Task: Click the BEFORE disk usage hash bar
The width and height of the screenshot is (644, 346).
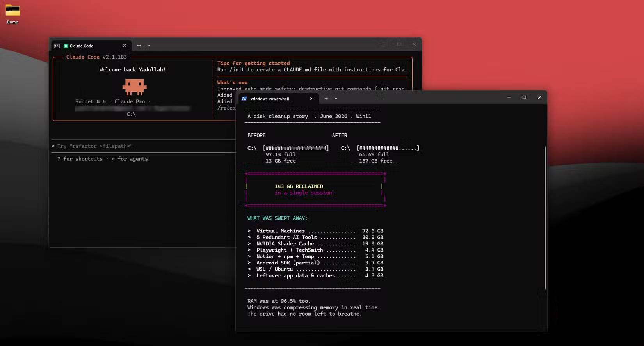Action: [296, 148]
